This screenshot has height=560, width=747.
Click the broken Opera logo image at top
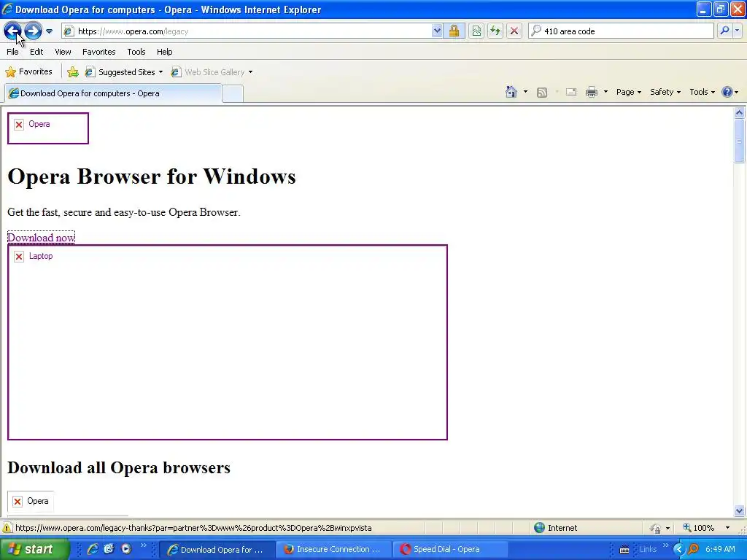coord(48,128)
